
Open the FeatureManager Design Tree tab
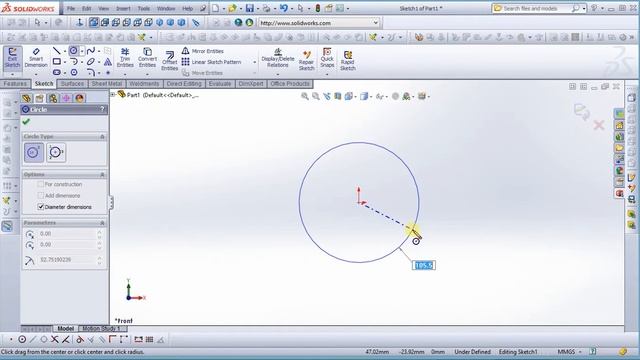pyautogui.click(x=27, y=98)
